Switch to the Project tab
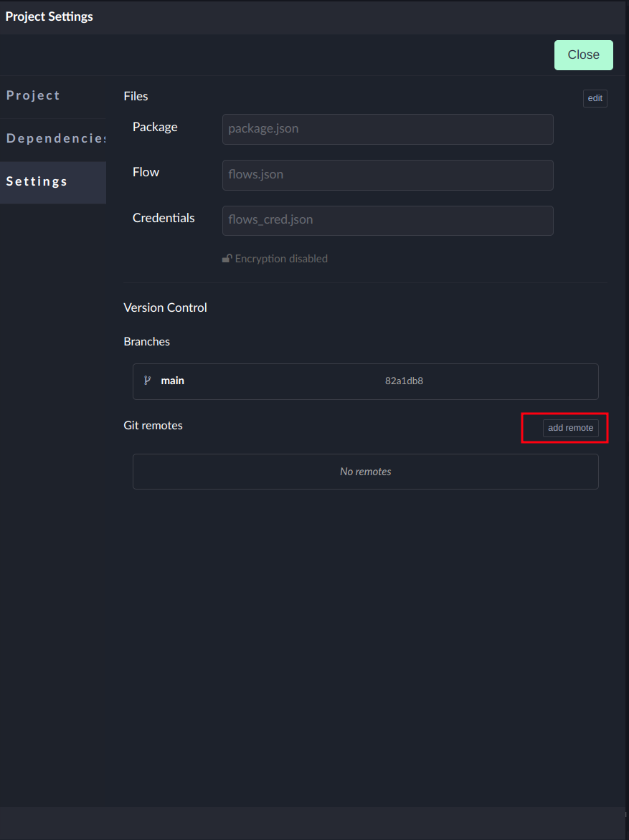 (34, 96)
